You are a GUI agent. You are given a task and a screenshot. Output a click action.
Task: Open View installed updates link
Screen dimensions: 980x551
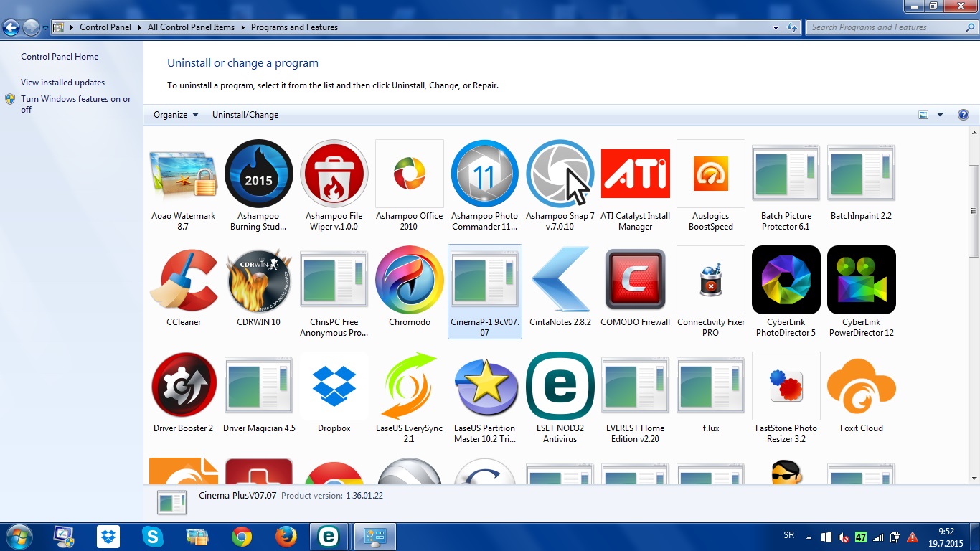(62, 83)
